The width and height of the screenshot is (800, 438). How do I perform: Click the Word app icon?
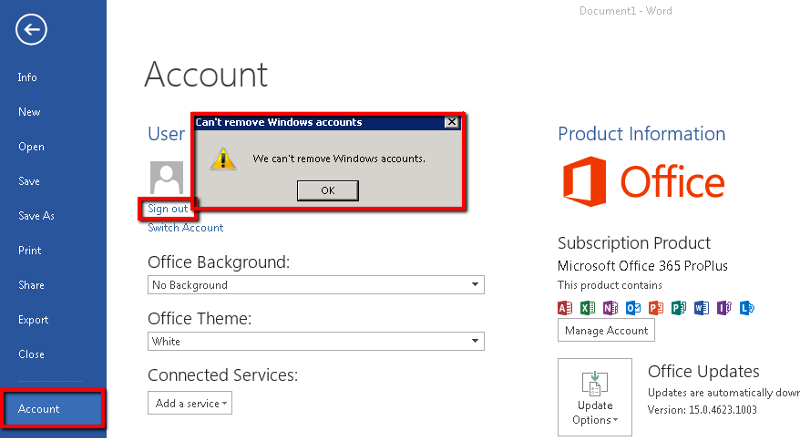(x=702, y=308)
